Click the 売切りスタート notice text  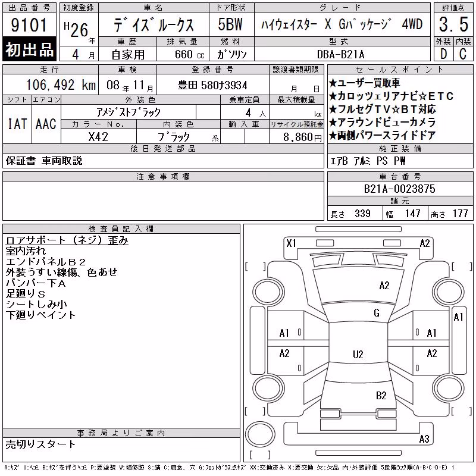(40, 444)
